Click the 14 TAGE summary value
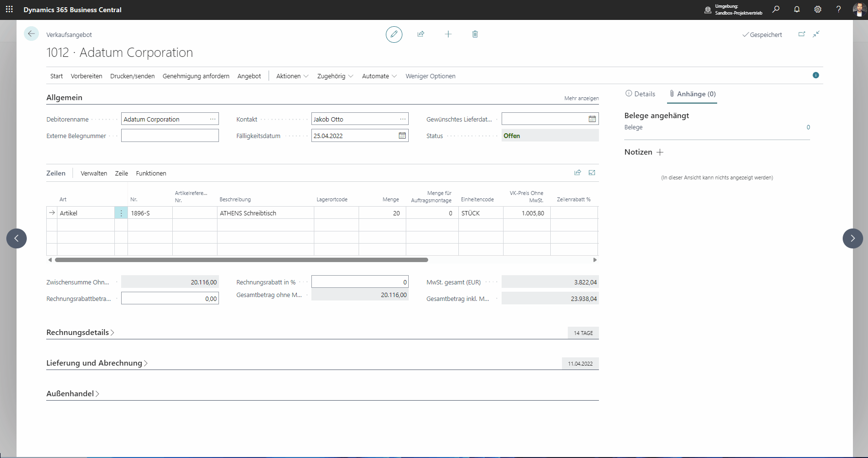This screenshot has width=868, height=458. [583, 333]
